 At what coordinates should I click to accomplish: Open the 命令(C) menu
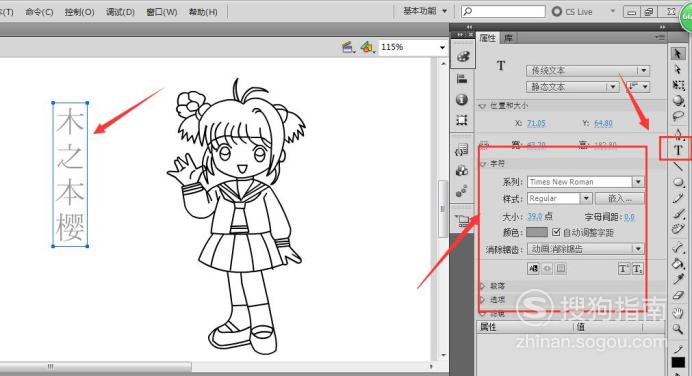click(x=39, y=12)
